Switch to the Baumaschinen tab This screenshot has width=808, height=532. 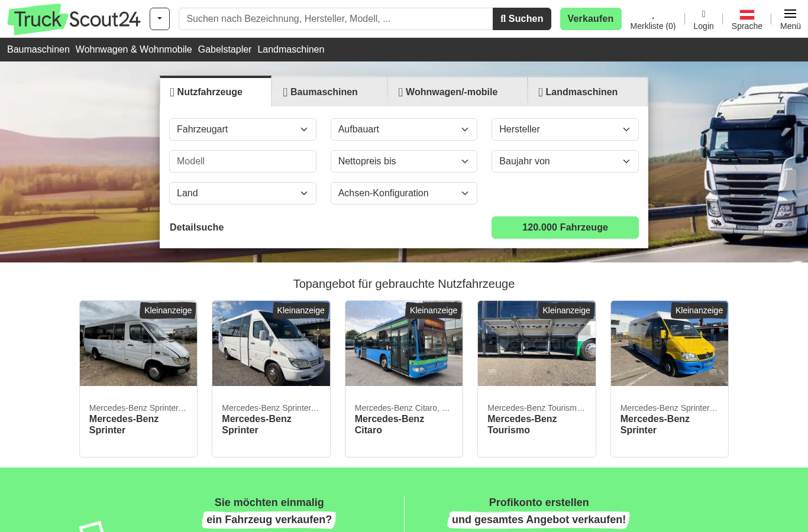click(329, 92)
